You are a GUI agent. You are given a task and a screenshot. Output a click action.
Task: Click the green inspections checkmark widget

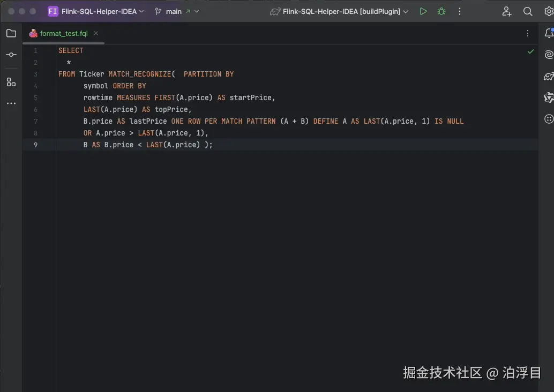(530, 51)
